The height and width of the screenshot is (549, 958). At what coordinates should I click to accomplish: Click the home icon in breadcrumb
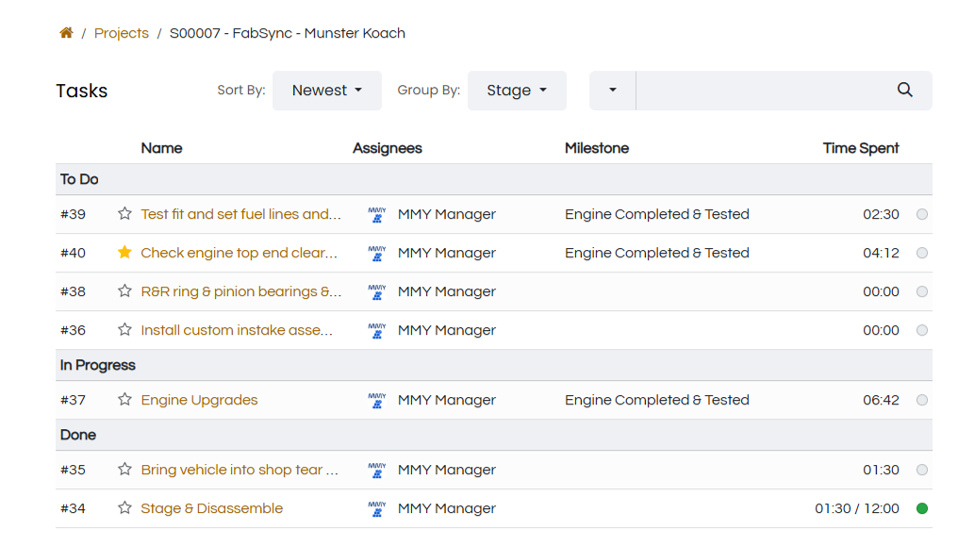(66, 33)
